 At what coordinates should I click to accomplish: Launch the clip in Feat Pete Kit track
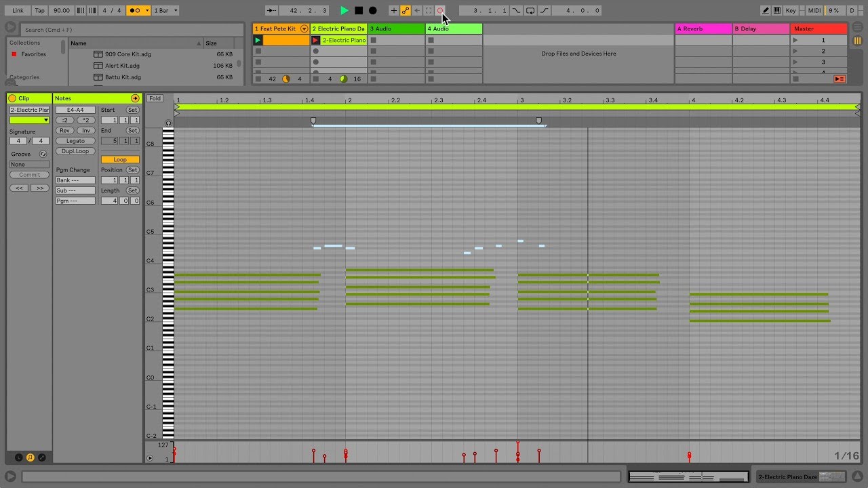pyautogui.click(x=258, y=40)
